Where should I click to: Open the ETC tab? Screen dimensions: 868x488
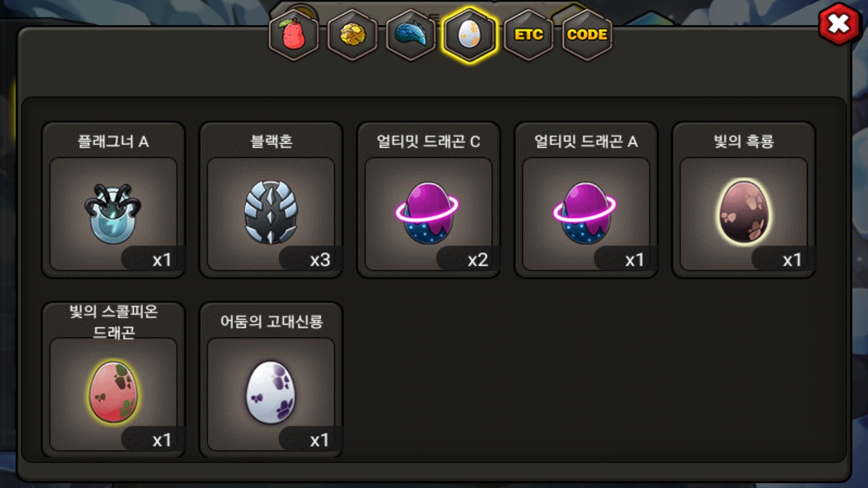(x=528, y=35)
